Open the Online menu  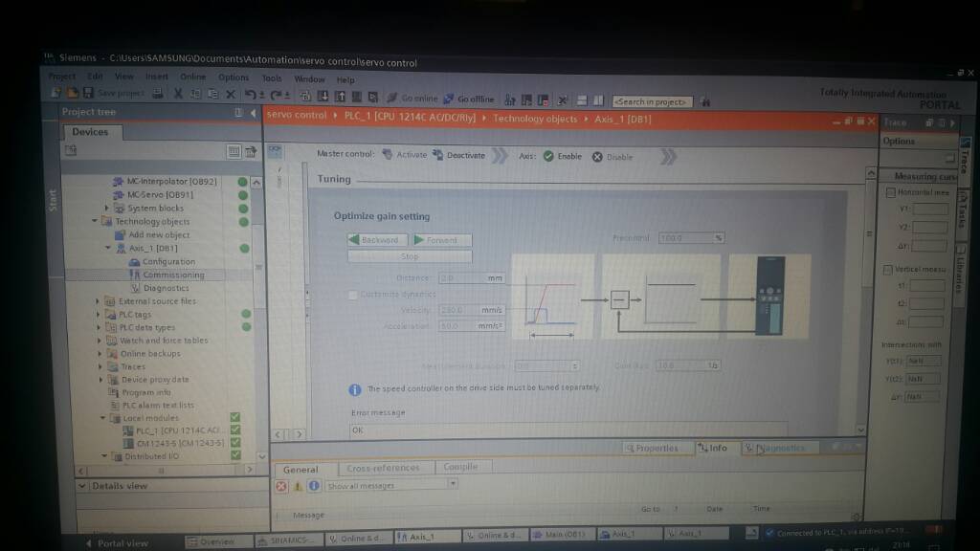coord(192,77)
